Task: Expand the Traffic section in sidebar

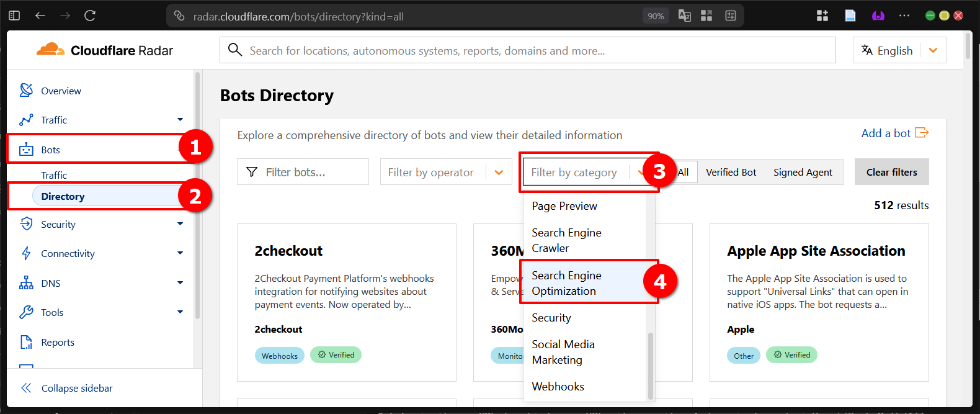Action: pyautogui.click(x=180, y=120)
